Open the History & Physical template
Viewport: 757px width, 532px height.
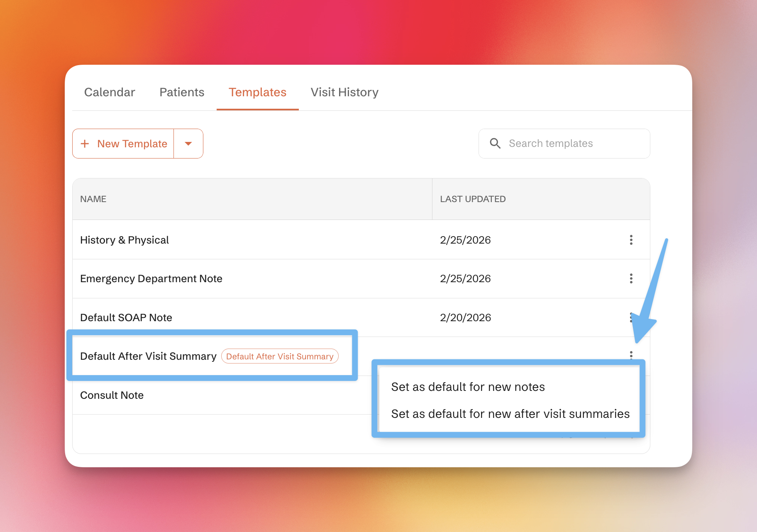pyautogui.click(x=125, y=240)
